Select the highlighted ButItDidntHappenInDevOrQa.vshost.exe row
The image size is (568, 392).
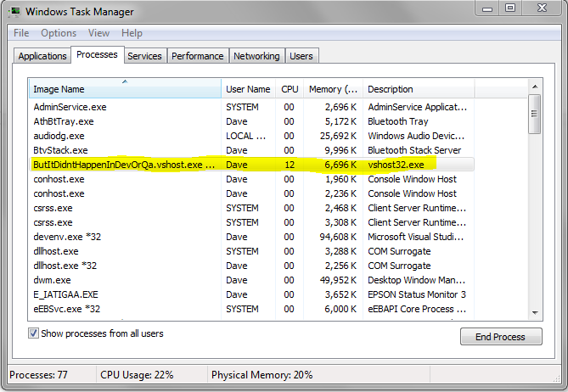click(251, 165)
